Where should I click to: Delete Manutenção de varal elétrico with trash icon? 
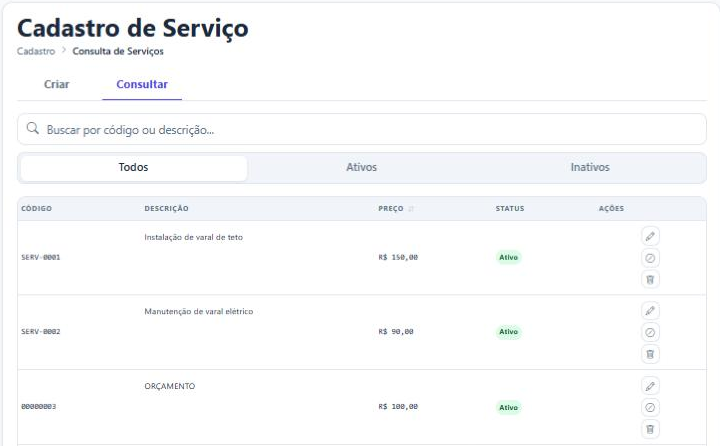(x=650, y=354)
